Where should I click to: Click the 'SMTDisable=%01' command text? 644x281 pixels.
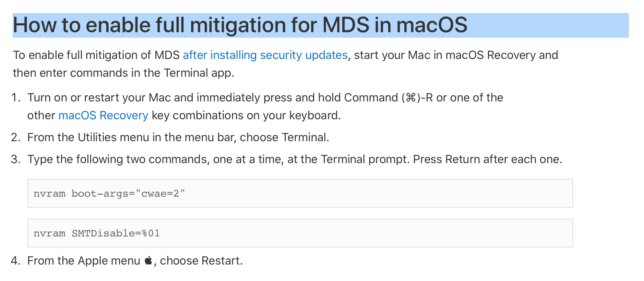click(x=116, y=233)
